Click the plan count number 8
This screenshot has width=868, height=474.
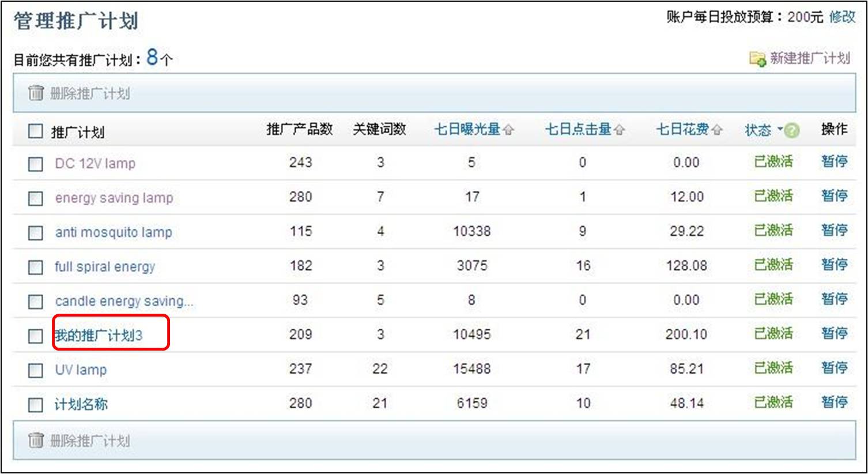pyautogui.click(x=152, y=57)
